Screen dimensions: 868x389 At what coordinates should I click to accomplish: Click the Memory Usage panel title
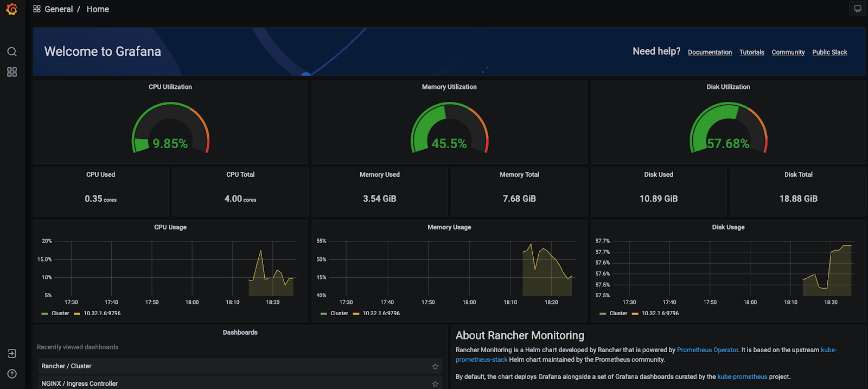pos(449,227)
